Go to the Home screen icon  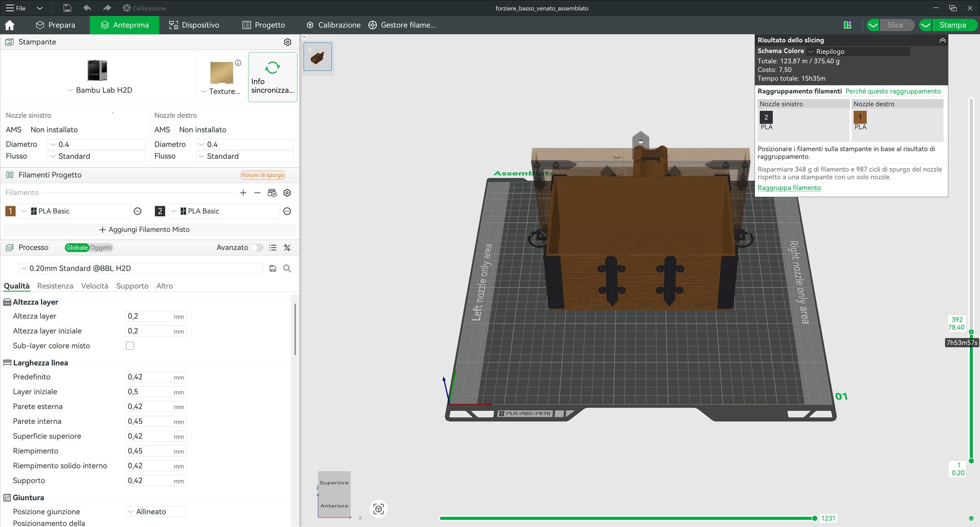9,25
